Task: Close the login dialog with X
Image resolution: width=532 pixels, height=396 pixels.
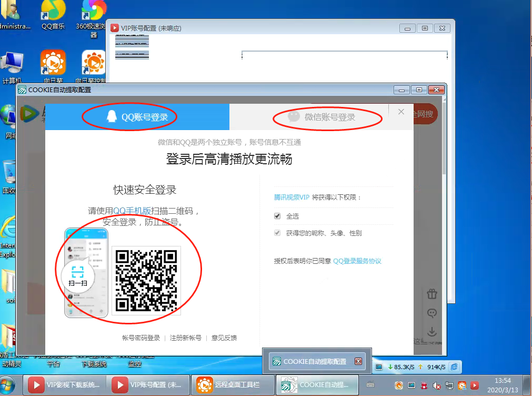Action: 401,112
